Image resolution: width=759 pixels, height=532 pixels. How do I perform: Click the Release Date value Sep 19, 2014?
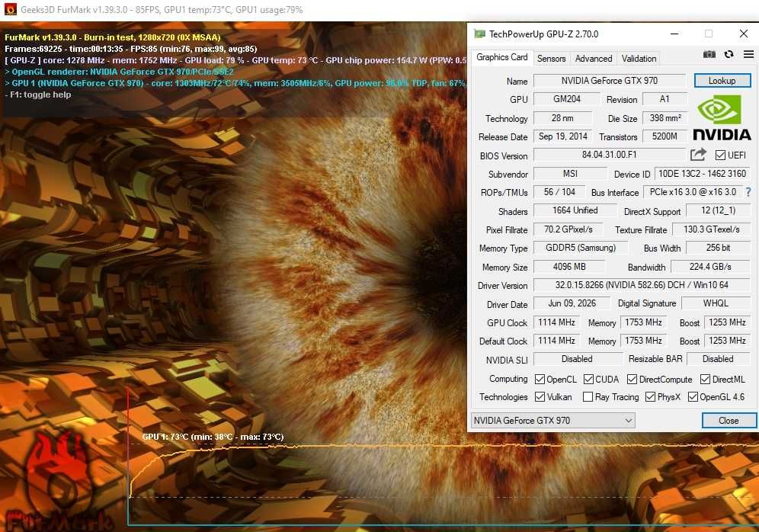[x=562, y=136]
